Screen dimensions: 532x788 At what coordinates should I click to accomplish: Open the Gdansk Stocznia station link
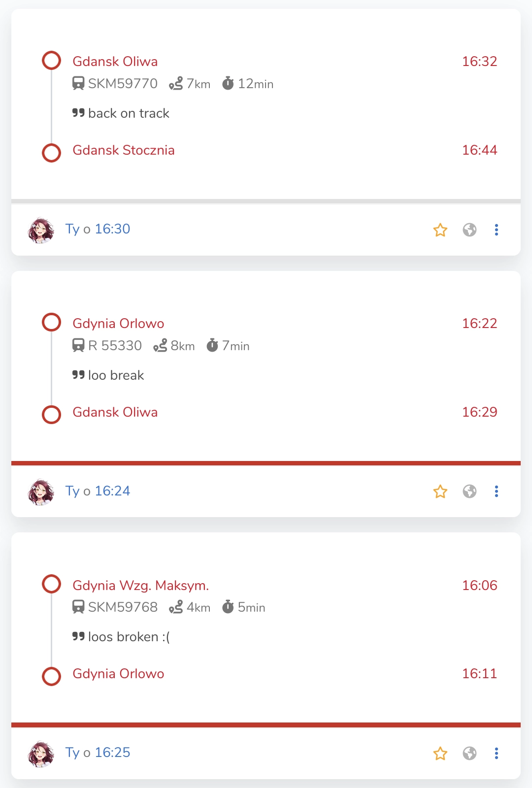tap(124, 150)
